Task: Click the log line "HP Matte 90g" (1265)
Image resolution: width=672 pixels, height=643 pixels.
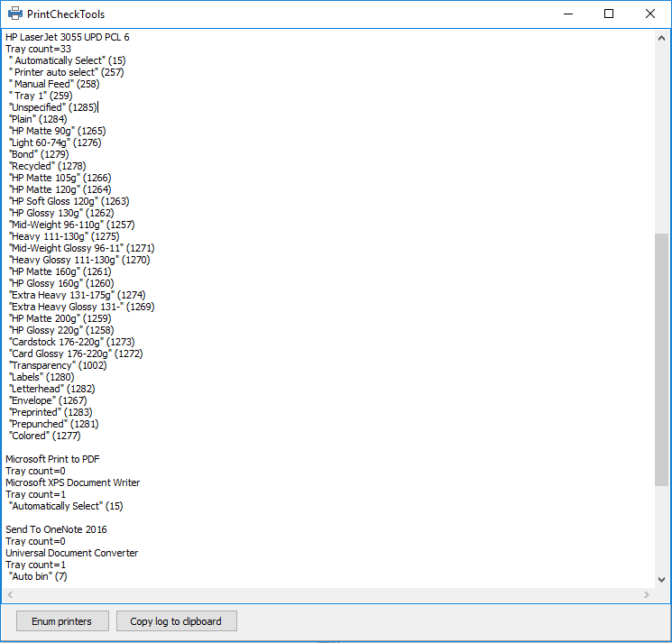Action: pyautogui.click(x=58, y=131)
